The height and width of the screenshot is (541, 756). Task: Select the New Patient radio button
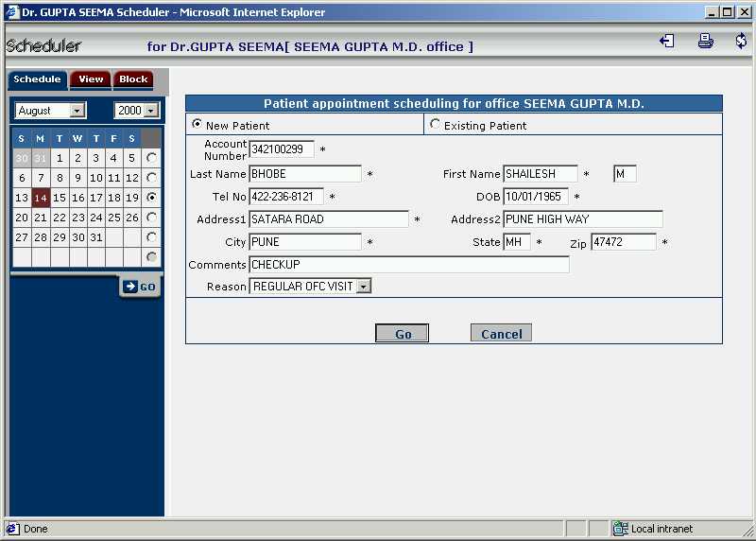[197, 124]
